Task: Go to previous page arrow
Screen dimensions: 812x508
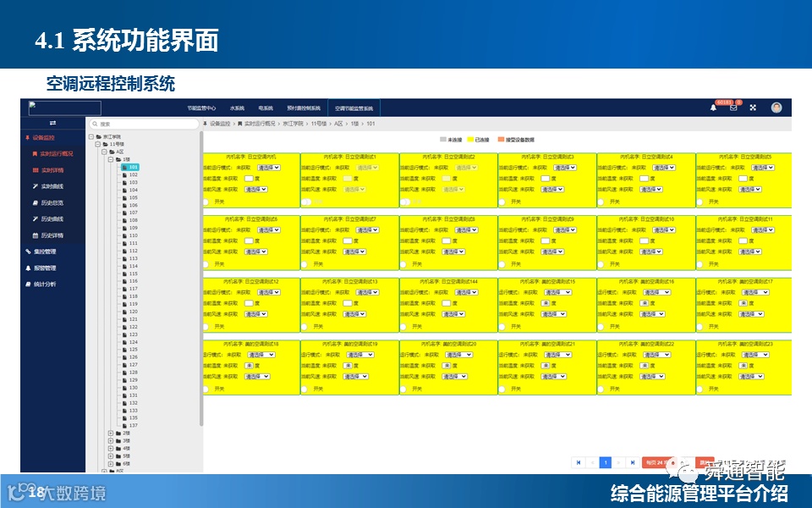Action: pos(592,462)
